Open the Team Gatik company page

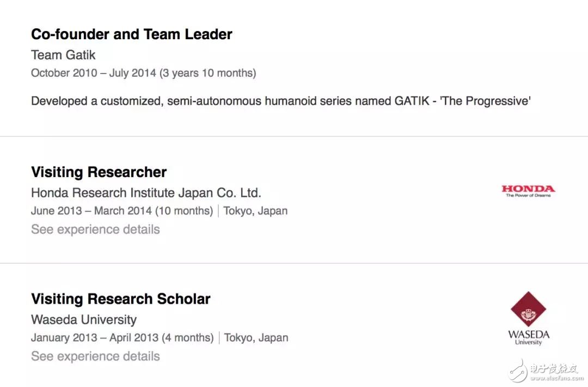(63, 55)
